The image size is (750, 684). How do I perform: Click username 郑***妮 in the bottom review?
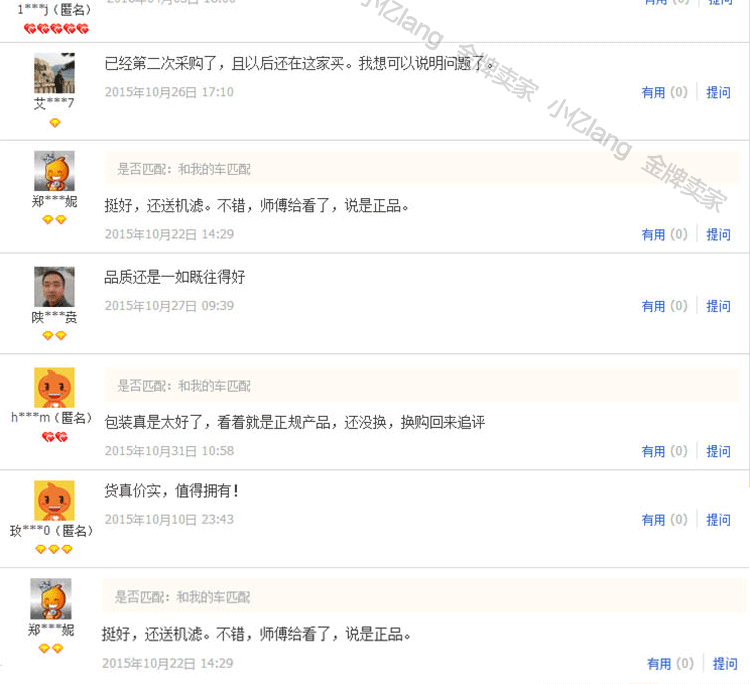(x=51, y=629)
